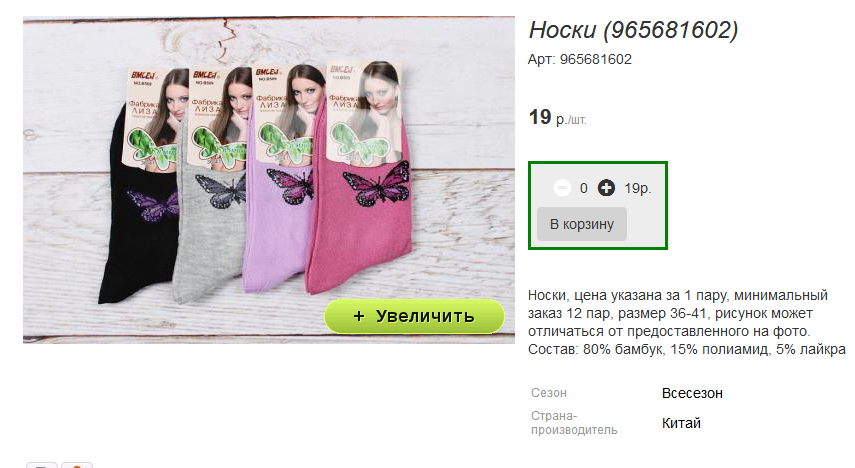Select the Китай country value
855x468 pixels.
pyautogui.click(x=681, y=423)
